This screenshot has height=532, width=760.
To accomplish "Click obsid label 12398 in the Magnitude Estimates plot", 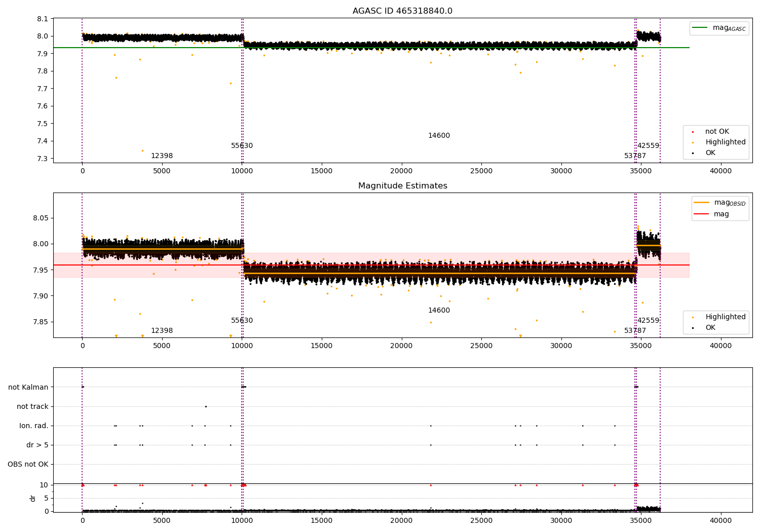I will (162, 331).
